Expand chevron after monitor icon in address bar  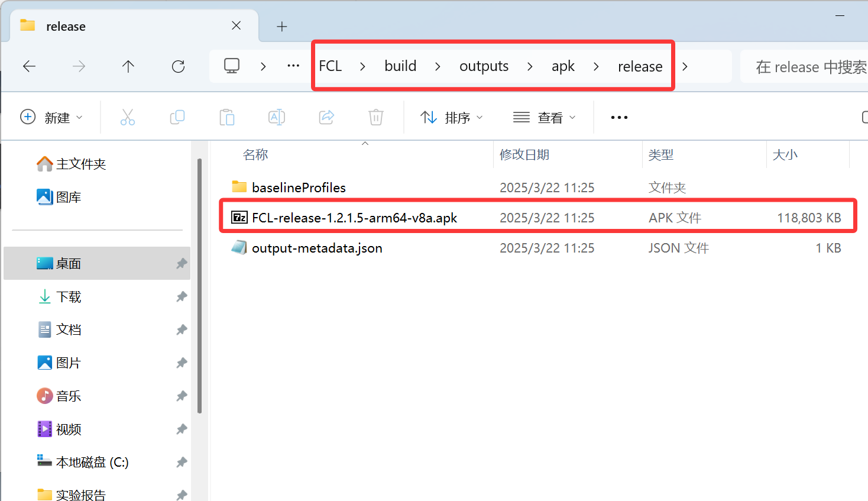263,66
